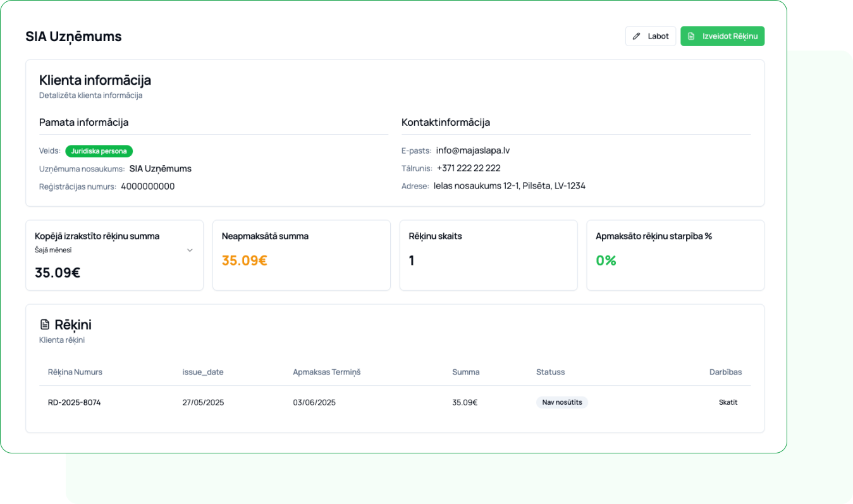Click issue date 27/05/2025
Viewport: 853px width, 504px height.
click(x=204, y=402)
